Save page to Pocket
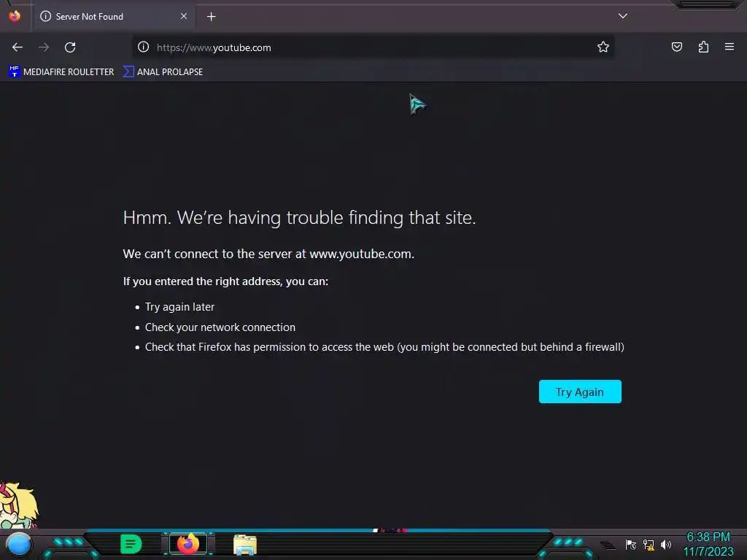Screen dimensions: 747x560 (677, 47)
